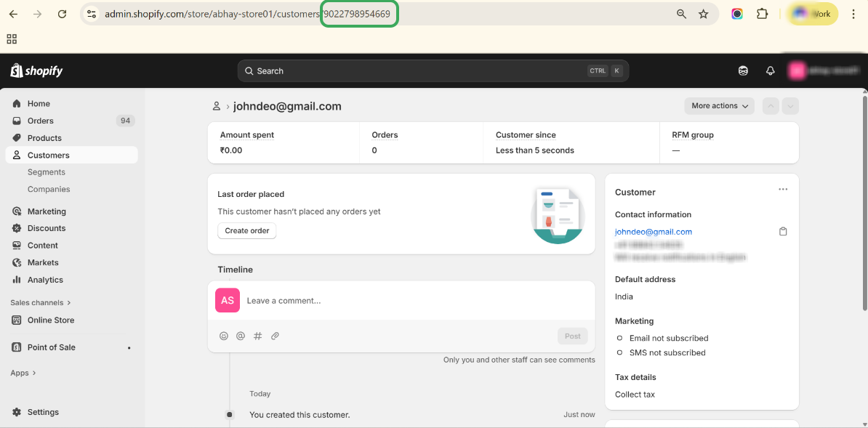Screen dimensions: 868x428
Task: Click the mention @ icon in comment box
Action: [x=241, y=336]
